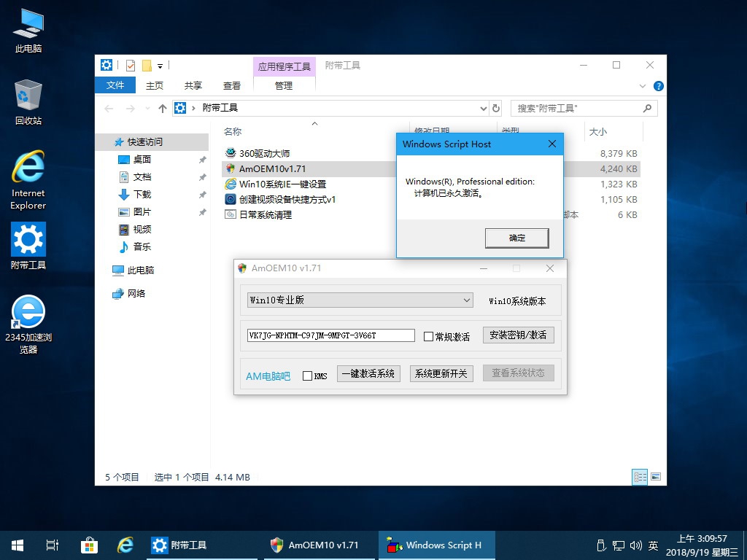Select the 360驱动大师 file icon
747x560 pixels.
231,153
